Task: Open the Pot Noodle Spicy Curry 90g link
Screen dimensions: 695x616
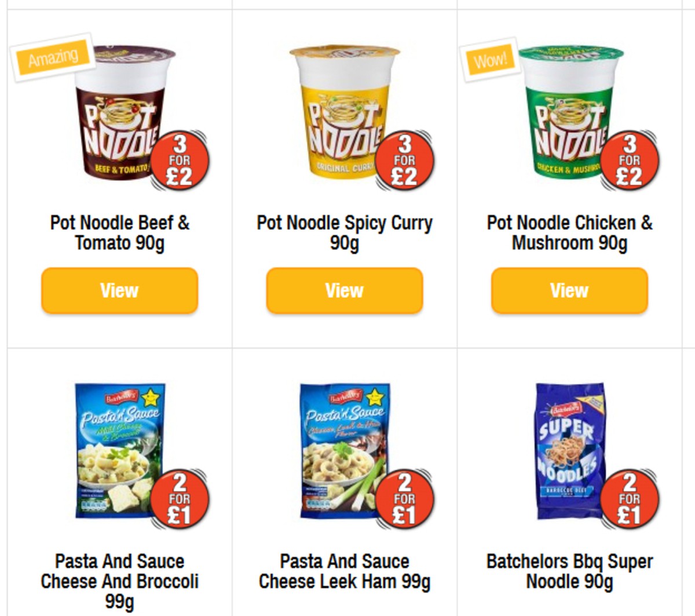Action: pyautogui.click(x=344, y=232)
